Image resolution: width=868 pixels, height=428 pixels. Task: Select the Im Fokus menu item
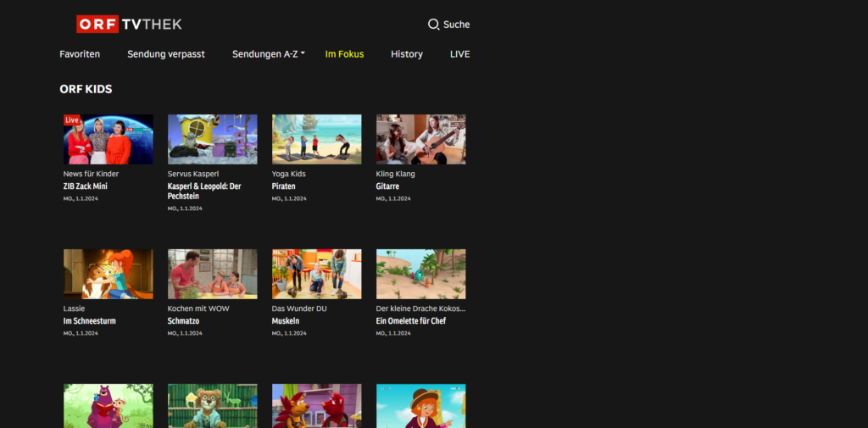coord(344,54)
